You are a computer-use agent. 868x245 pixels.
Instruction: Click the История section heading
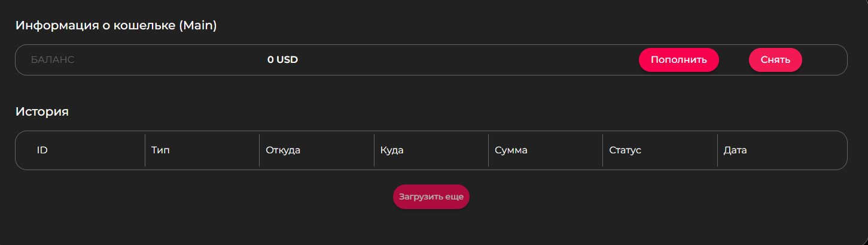(x=42, y=111)
